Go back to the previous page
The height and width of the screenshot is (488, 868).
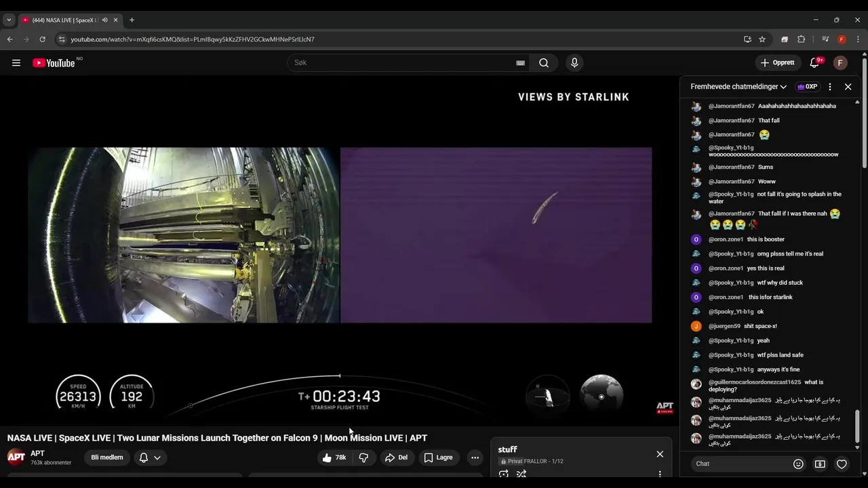tap(9, 39)
